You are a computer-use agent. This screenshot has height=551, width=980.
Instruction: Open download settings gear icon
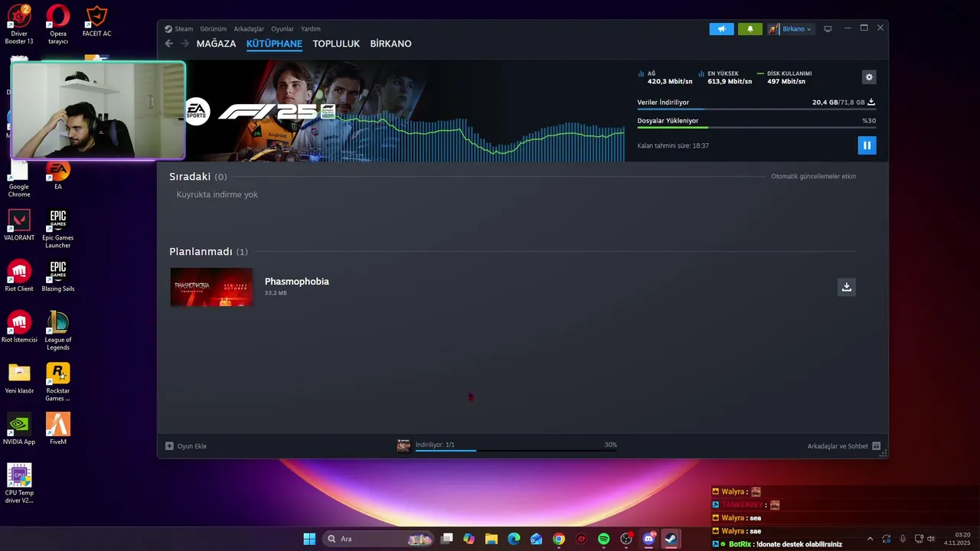tap(868, 77)
